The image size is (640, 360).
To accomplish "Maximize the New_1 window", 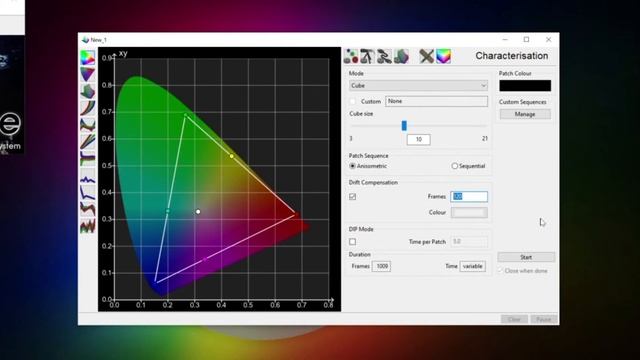I will (527, 40).
